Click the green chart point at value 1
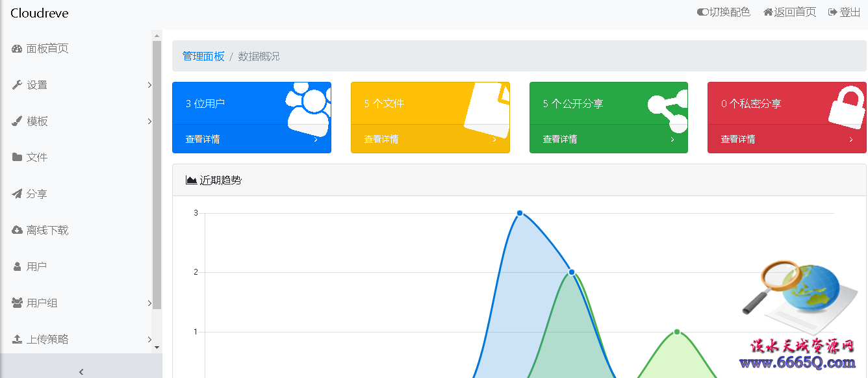This screenshot has height=378, width=868. point(677,332)
